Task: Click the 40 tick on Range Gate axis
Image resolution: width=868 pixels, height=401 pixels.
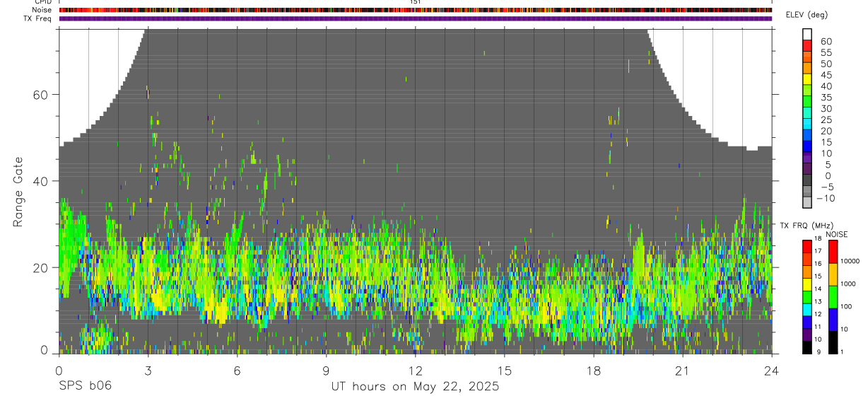Action: (40, 181)
